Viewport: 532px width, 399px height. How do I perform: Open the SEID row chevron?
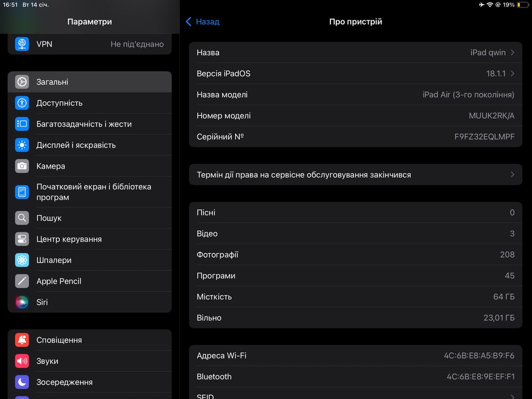click(x=512, y=396)
